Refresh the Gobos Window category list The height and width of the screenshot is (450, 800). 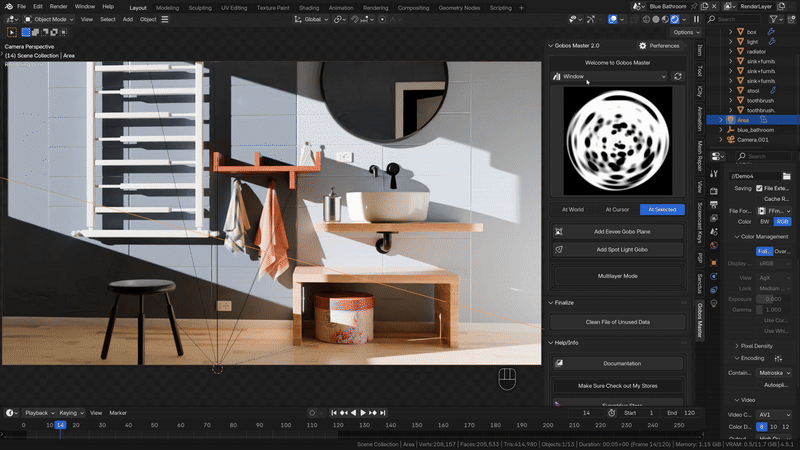pos(678,76)
